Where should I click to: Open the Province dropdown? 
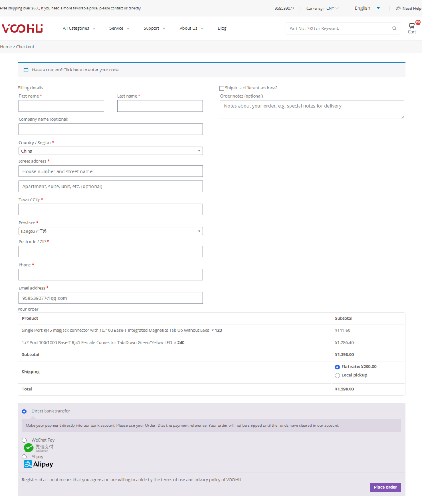111,231
